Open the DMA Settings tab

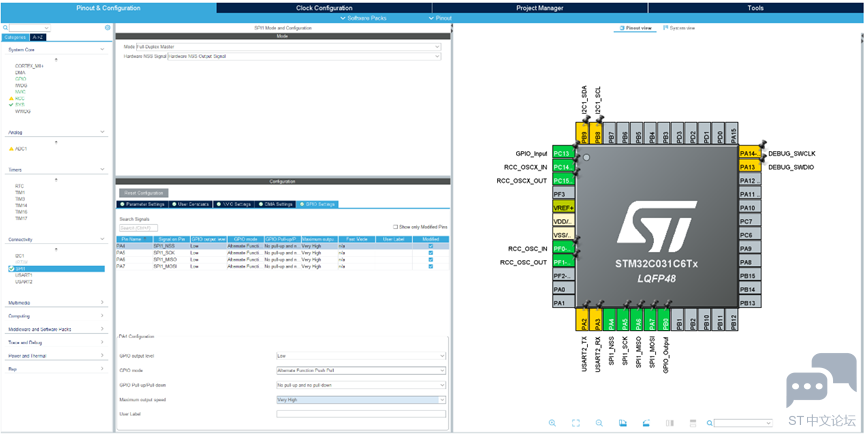tap(275, 204)
